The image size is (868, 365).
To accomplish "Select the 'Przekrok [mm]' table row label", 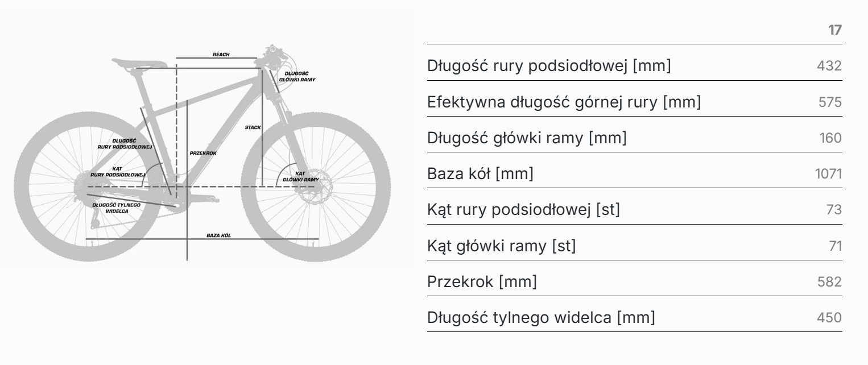I will [482, 282].
